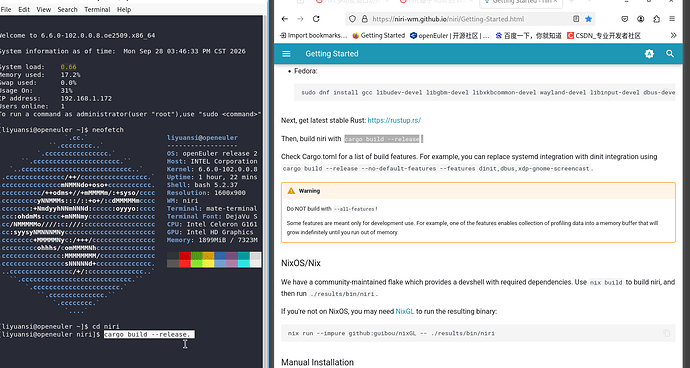Image resolution: width=690 pixels, height=368 pixels.
Task: Open the docs search magnifier
Action: (670, 54)
